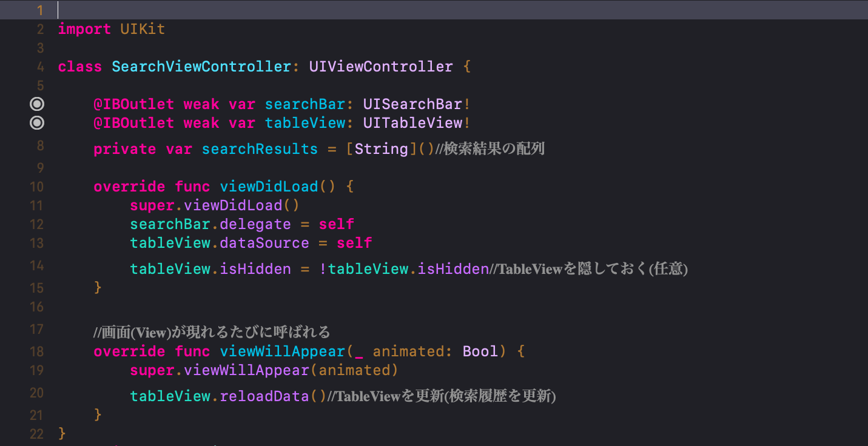Image resolution: width=868 pixels, height=446 pixels.
Task: Click 'super.viewWillAppear(animated)' call
Action: pyautogui.click(x=264, y=370)
